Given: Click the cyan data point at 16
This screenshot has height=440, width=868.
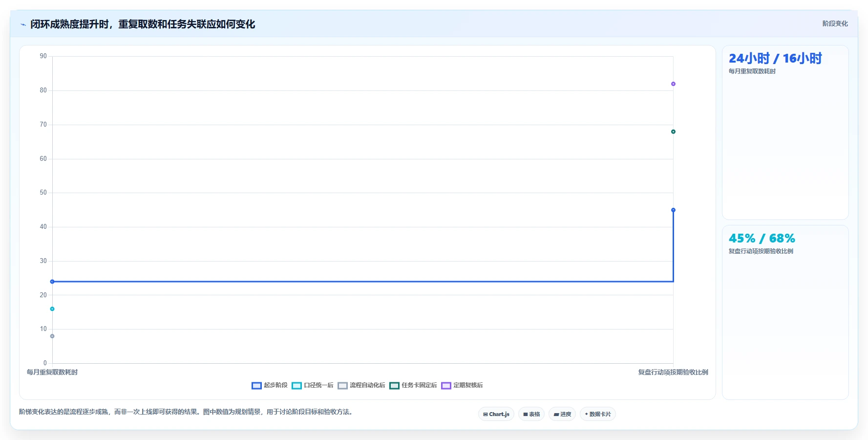Looking at the screenshot, I should click(x=52, y=309).
